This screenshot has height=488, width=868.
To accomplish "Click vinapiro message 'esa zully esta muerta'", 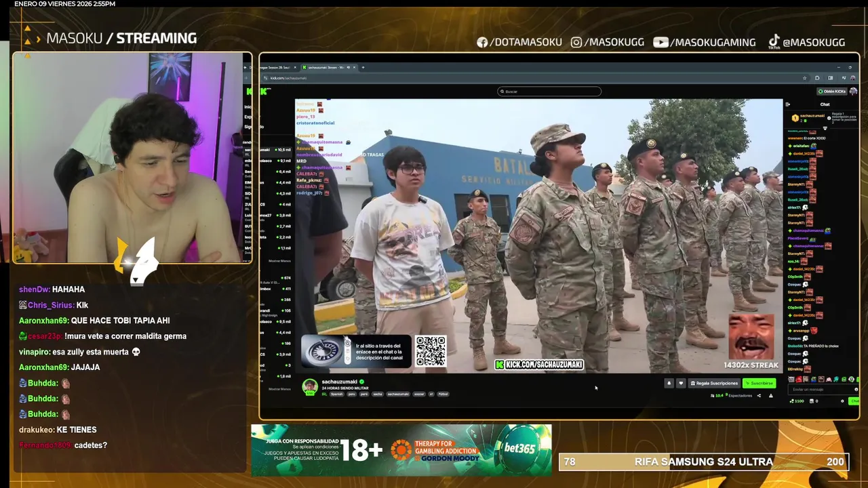I will pyautogui.click(x=96, y=352).
